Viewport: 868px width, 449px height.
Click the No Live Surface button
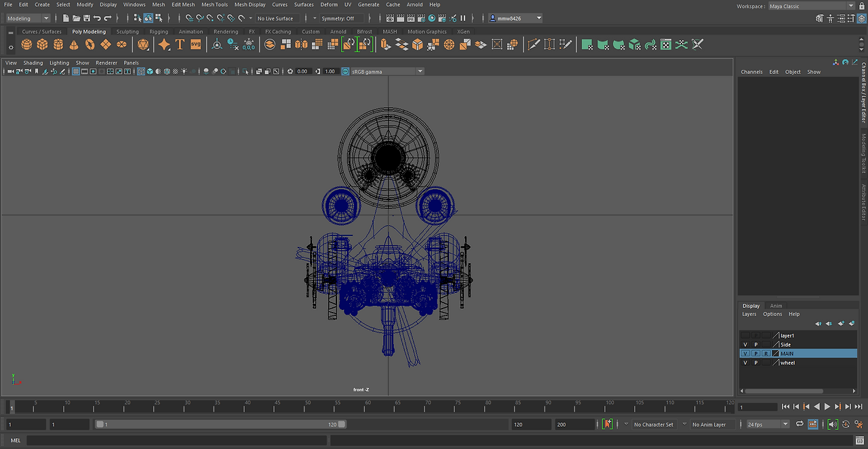pos(275,18)
